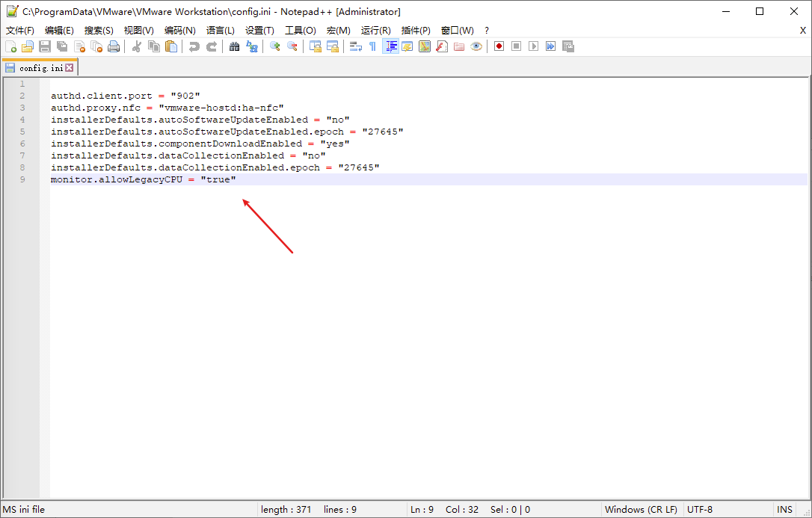Toggle show all characters pilcrow icon
This screenshot has height=518, width=812.
[x=373, y=46]
